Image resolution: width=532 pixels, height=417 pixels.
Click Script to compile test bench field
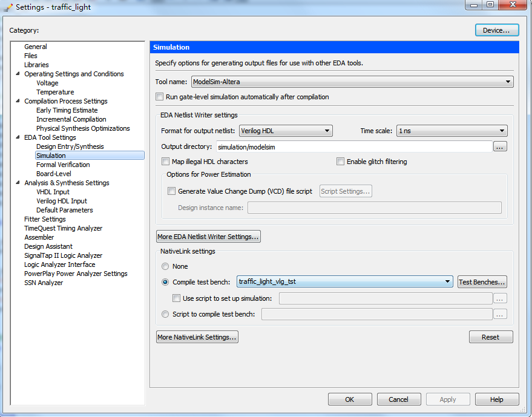pos(376,314)
